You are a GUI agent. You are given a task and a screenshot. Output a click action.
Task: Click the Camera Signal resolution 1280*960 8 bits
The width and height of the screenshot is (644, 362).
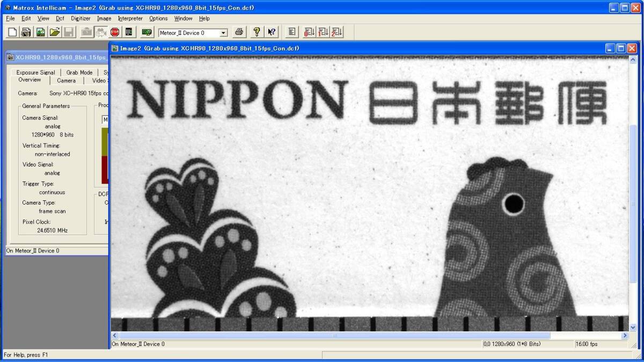click(x=52, y=135)
